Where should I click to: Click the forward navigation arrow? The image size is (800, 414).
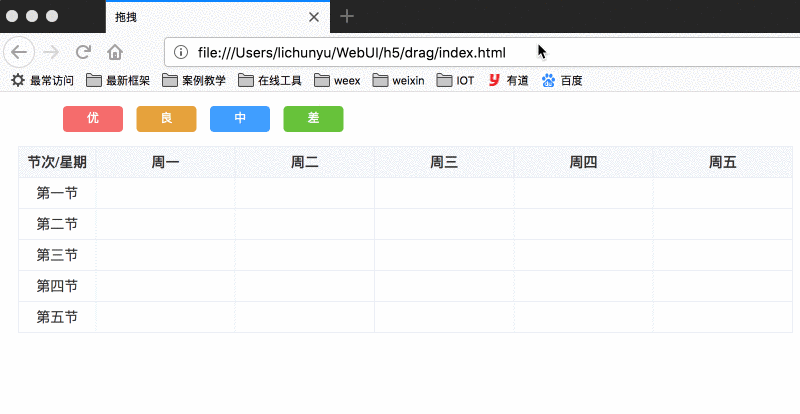(52, 53)
